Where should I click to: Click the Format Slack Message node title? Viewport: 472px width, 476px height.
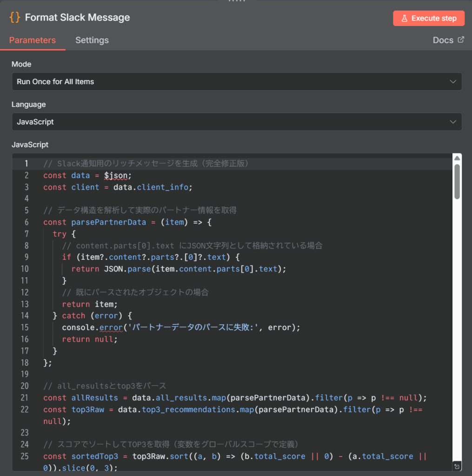point(77,18)
